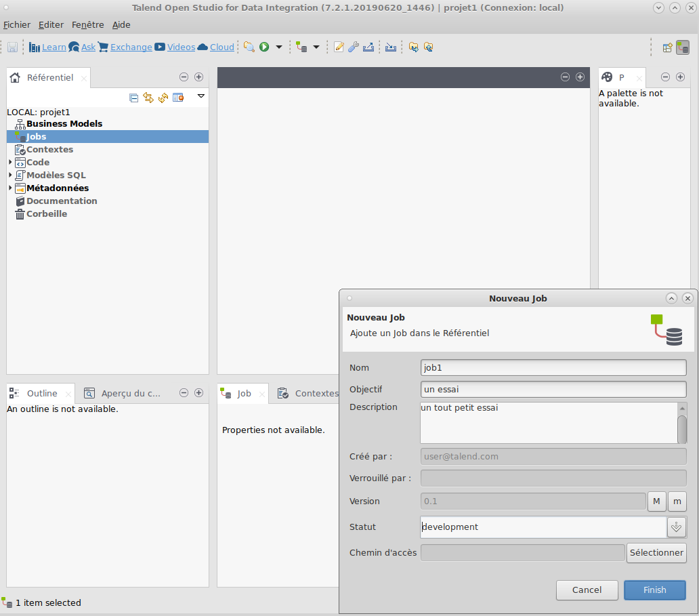Open the Ask link
Viewport: 699px width, 616px height.
point(88,47)
